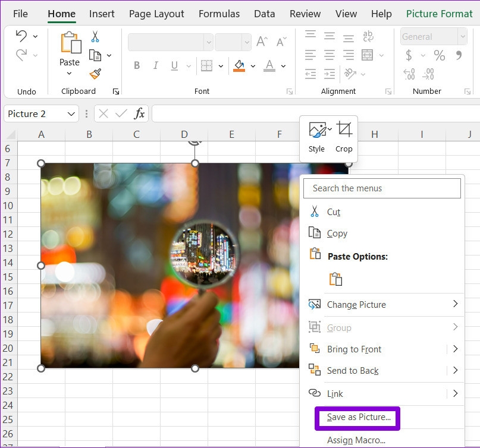Switch to the Formulas tab
This screenshot has width=480, height=448.
point(219,14)
